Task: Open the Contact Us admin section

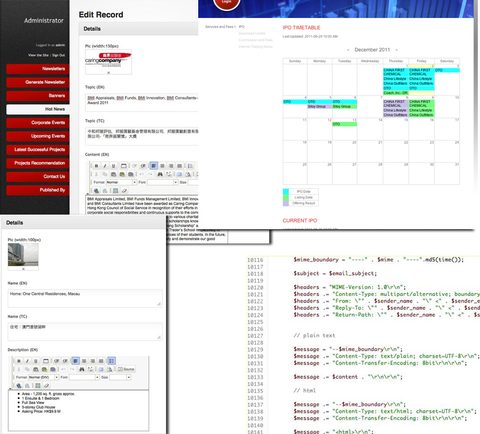Action: [38, 176]
